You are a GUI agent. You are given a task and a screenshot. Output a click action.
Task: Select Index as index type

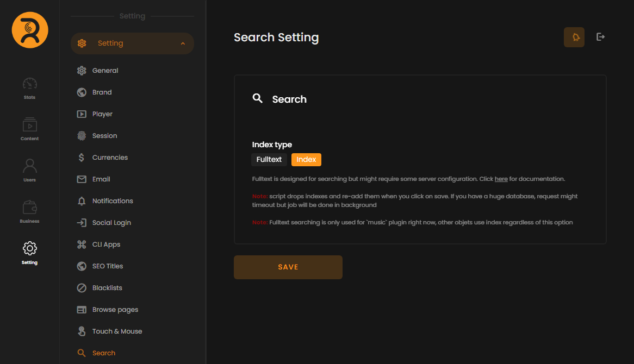coord(306,160)
